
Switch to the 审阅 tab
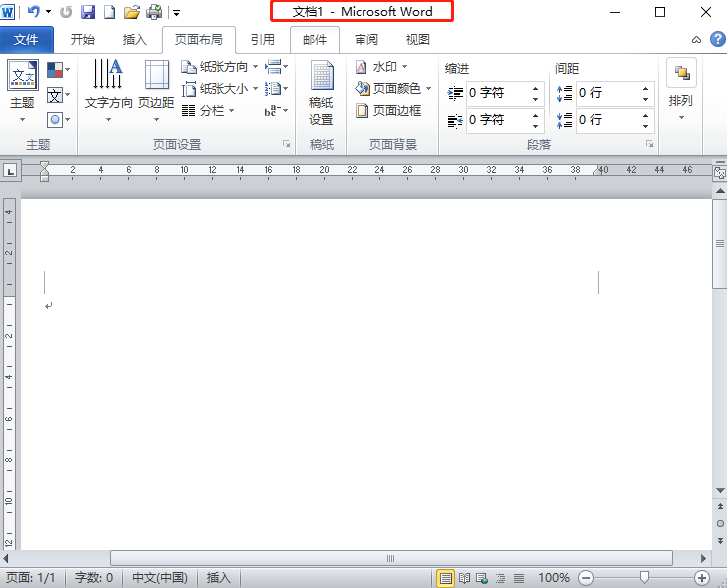pyautogui.click(x=366, y=40)
